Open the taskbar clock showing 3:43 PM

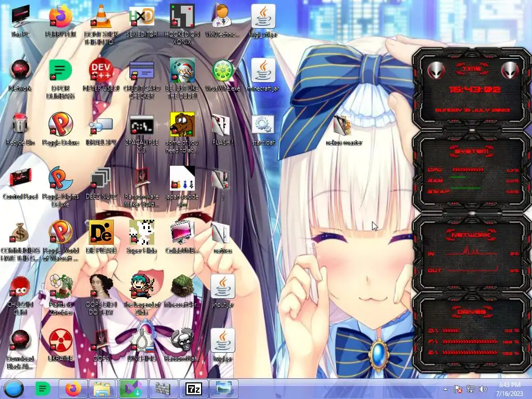click(510, 389)
